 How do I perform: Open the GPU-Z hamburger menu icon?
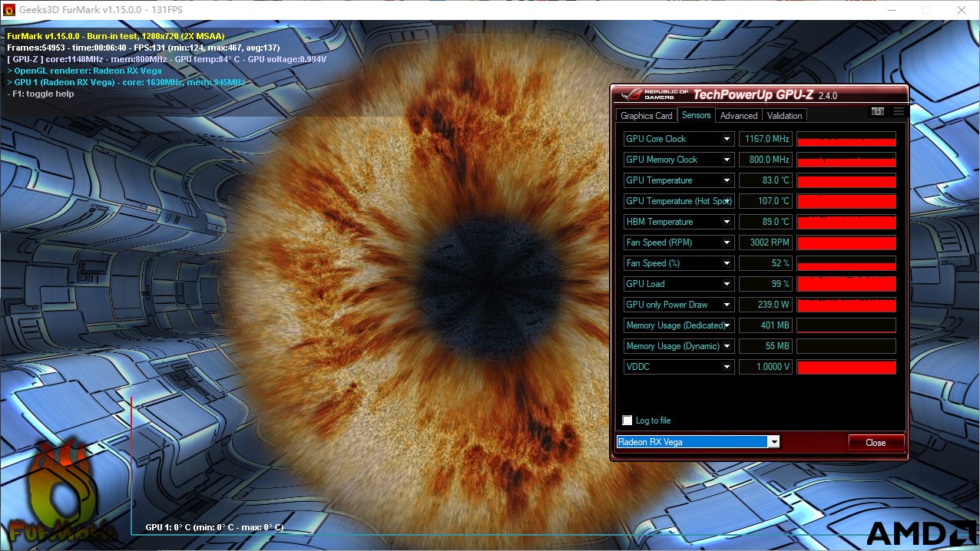pos(899,111)
